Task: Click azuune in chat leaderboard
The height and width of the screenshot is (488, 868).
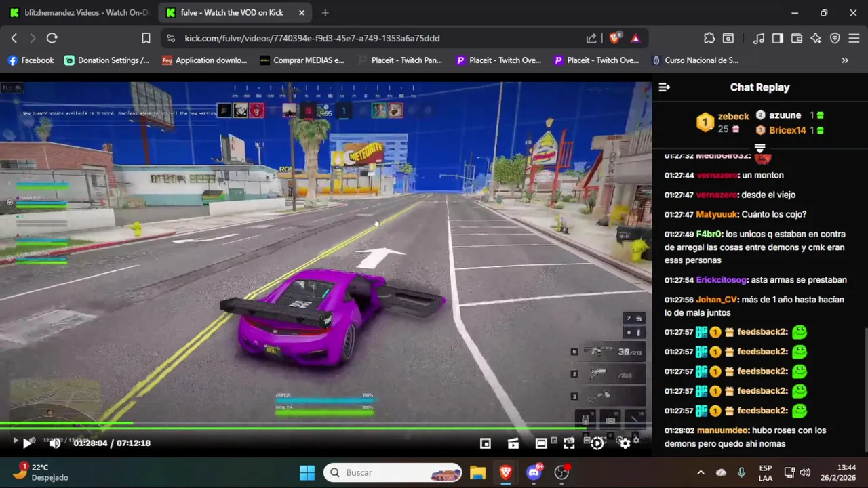Action: coord(785,115)
